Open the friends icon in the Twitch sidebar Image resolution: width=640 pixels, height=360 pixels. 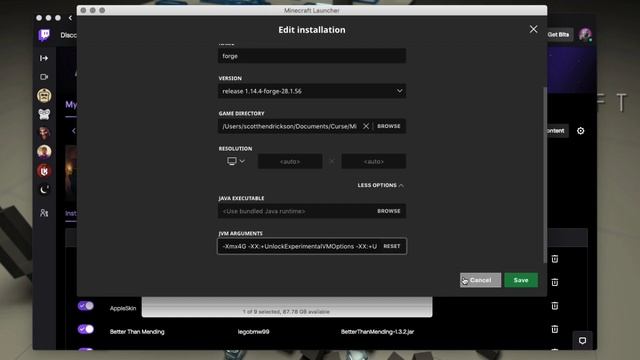(44, 213)
